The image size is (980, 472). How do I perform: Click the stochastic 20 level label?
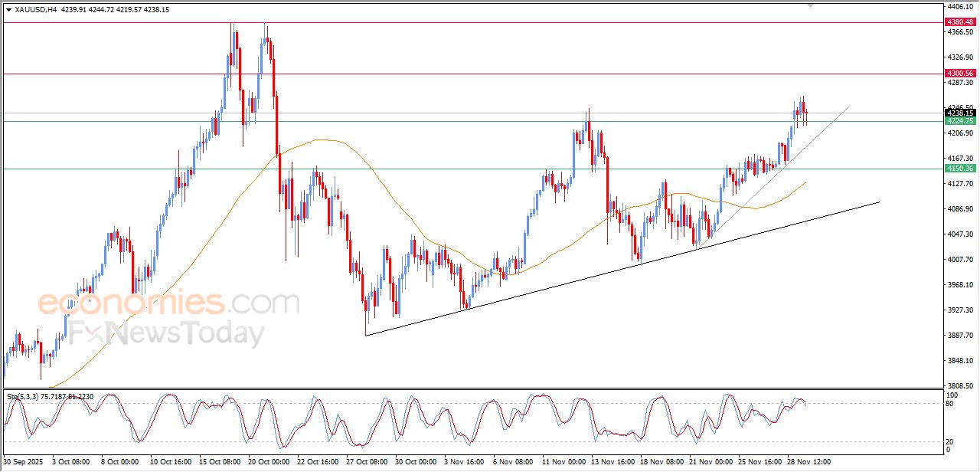pos(950,441)
